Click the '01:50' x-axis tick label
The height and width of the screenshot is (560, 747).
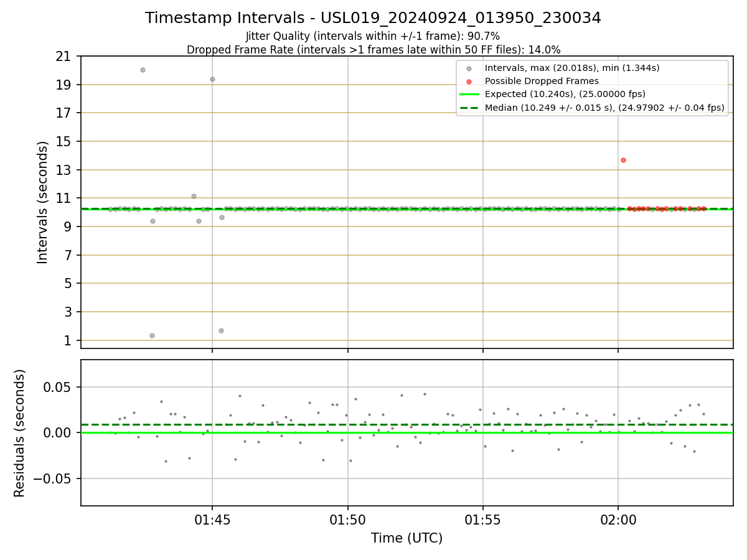[347, 519]
